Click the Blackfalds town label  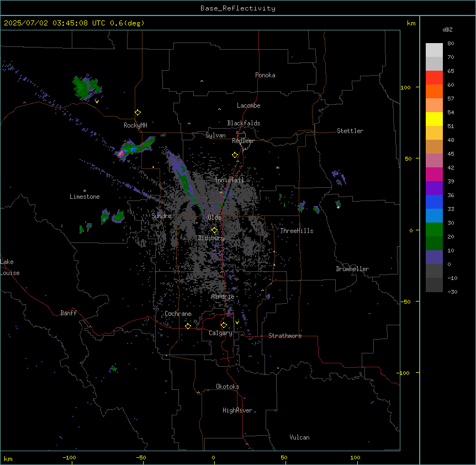[244, 123]
